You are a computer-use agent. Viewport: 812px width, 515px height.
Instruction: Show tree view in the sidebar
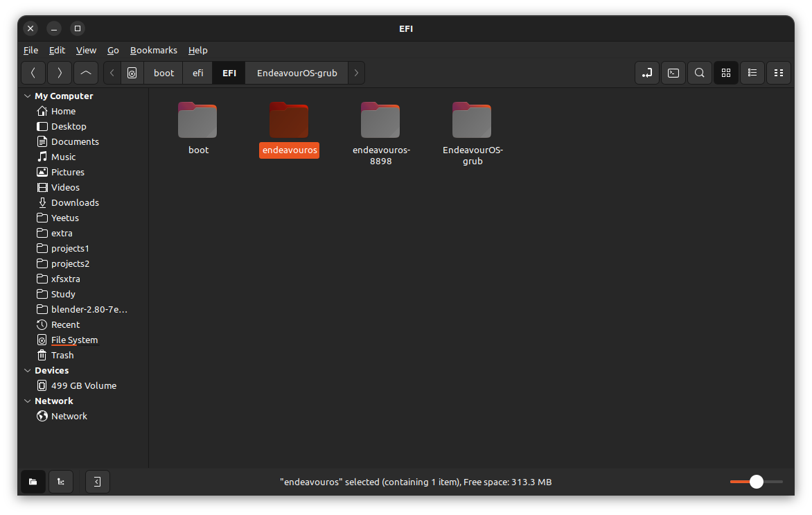[61, 482]
